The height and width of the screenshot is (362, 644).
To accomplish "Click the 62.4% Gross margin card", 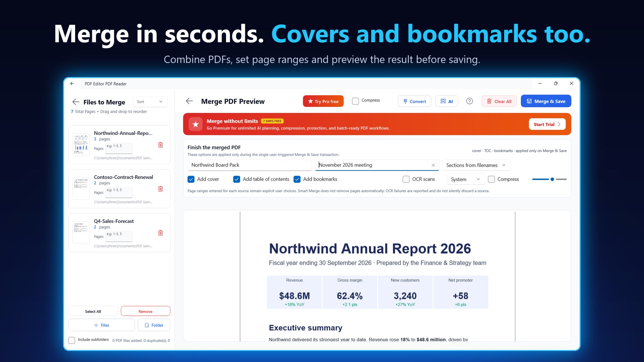I will pos(350,292).
